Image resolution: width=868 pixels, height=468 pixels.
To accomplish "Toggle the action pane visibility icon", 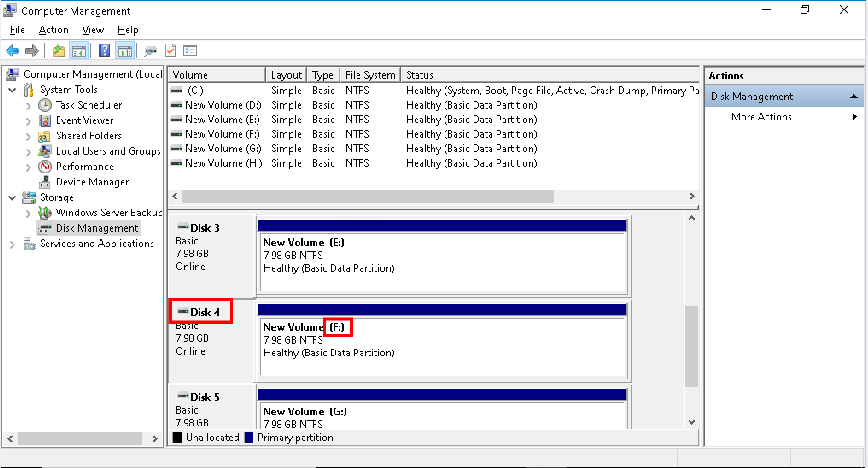I will (x=125, y=51).
